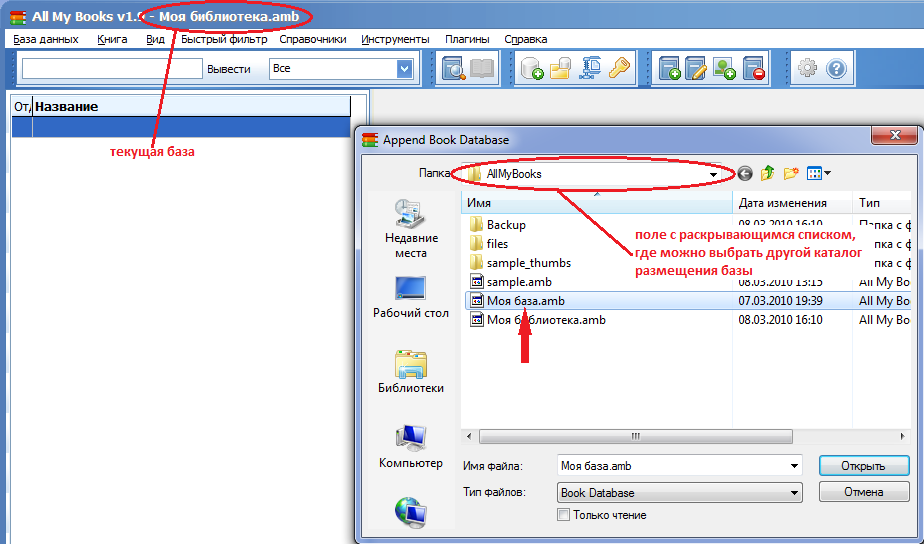Screen dimensions: 924x544
Task: Click the open-book view toolbar icon
Action: pos(482,69)
